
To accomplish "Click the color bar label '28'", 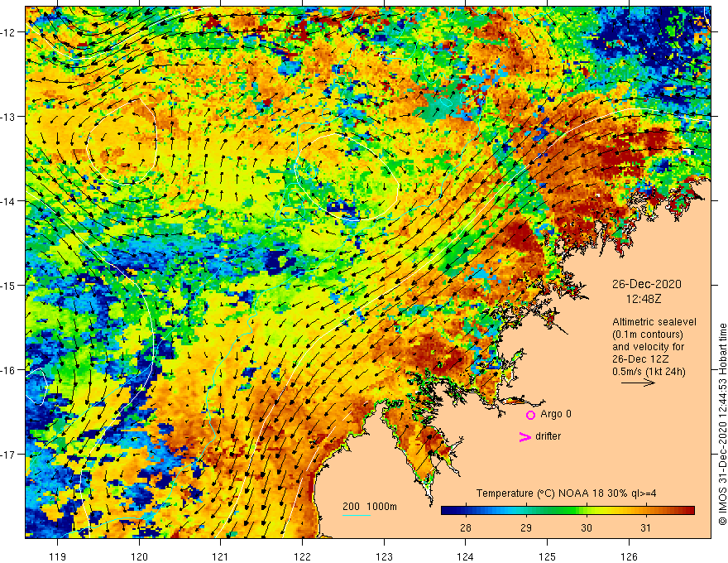I will (x=465, y=527).
